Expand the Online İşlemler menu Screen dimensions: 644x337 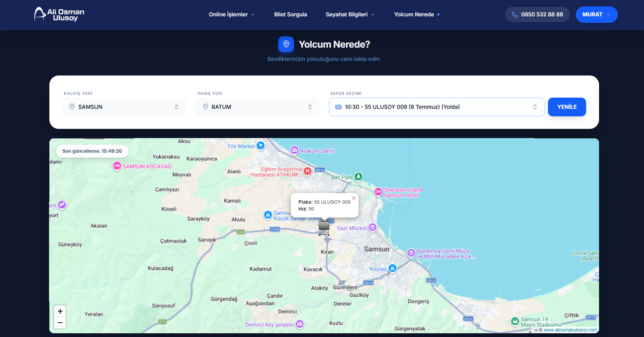(232, 15)
